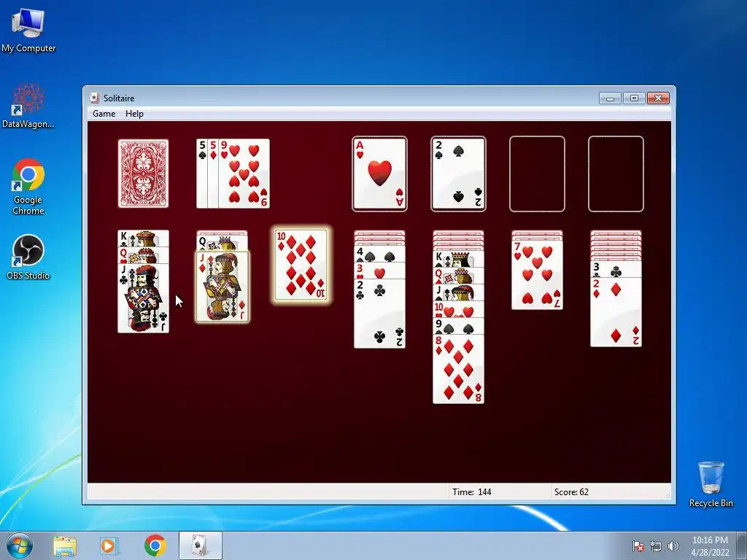Select the King of spades card
Viewport: 747px width, 560px height.
pyautogui.click(x=458, y=259)
